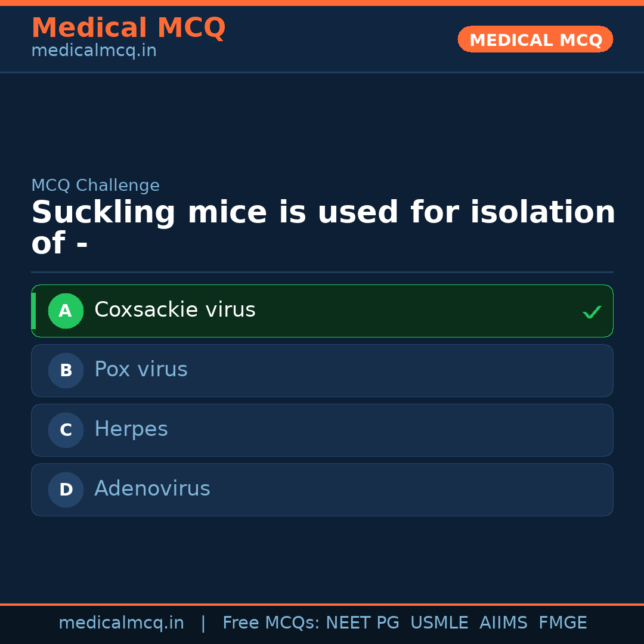Viewport: 644px width, 644px height.
Task: Click the D letter circle icon
Action: click(x=66, y=490)
